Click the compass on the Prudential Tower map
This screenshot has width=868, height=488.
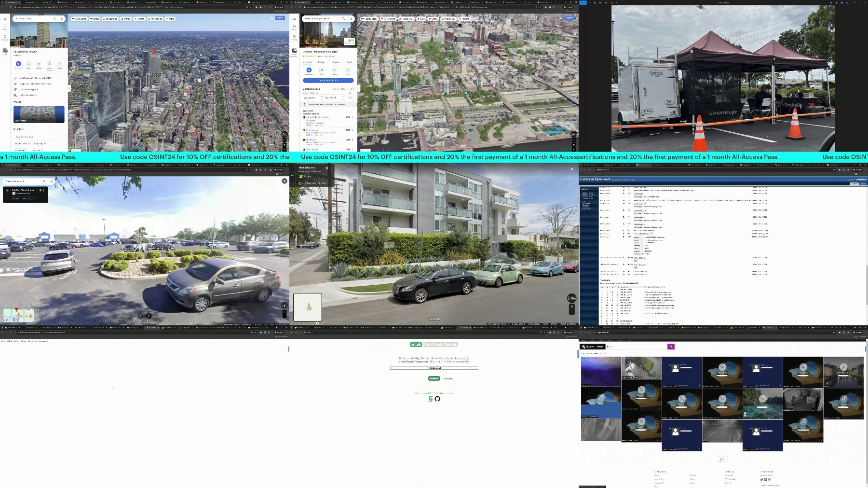click(x=284, y=135)
